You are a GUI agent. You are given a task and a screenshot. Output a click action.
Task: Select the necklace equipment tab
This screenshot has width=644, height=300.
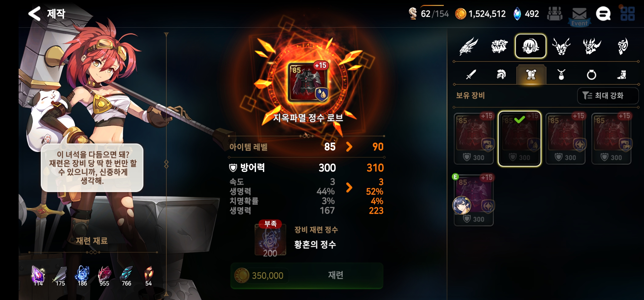561,74
